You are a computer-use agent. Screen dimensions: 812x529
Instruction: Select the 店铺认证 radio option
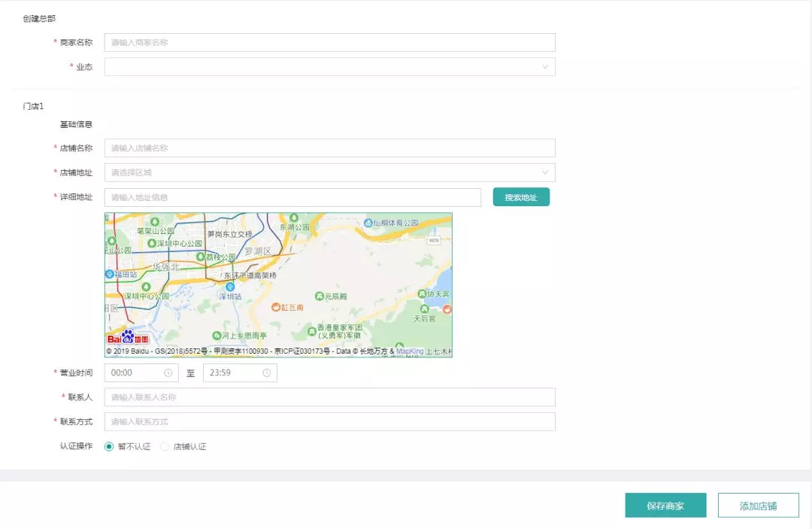165,446
